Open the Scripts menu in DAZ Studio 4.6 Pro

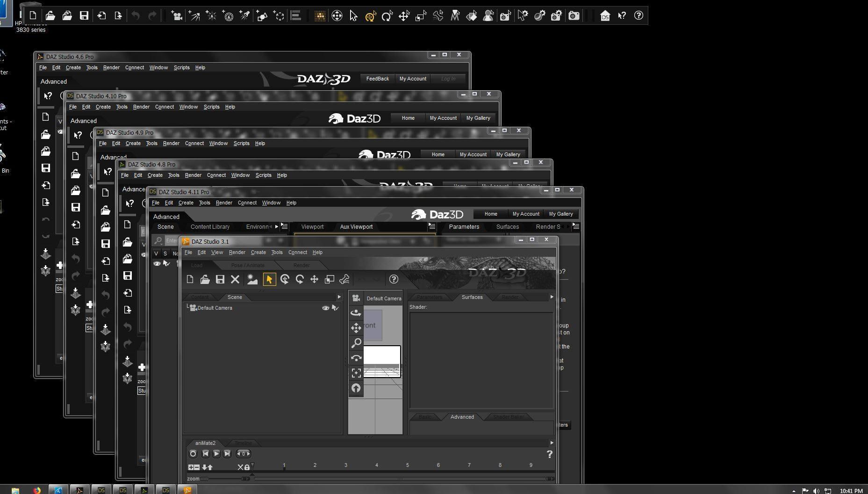(x=182, y=67)
